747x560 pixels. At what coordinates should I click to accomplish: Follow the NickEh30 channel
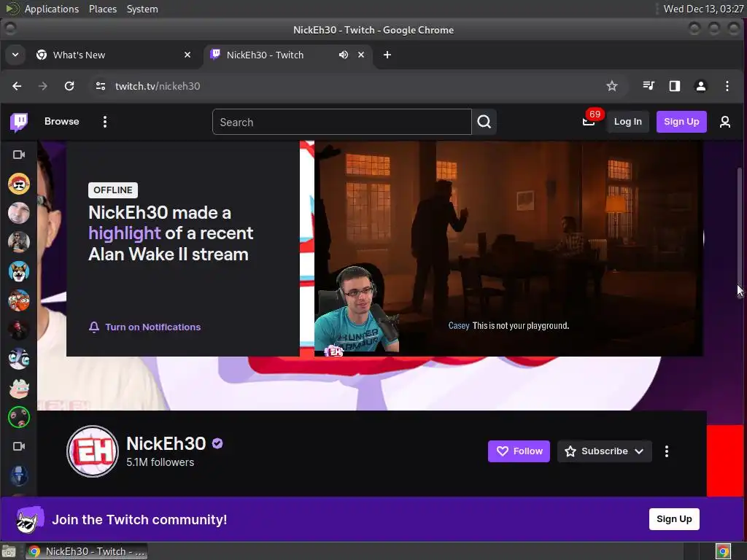pos(519,451)
